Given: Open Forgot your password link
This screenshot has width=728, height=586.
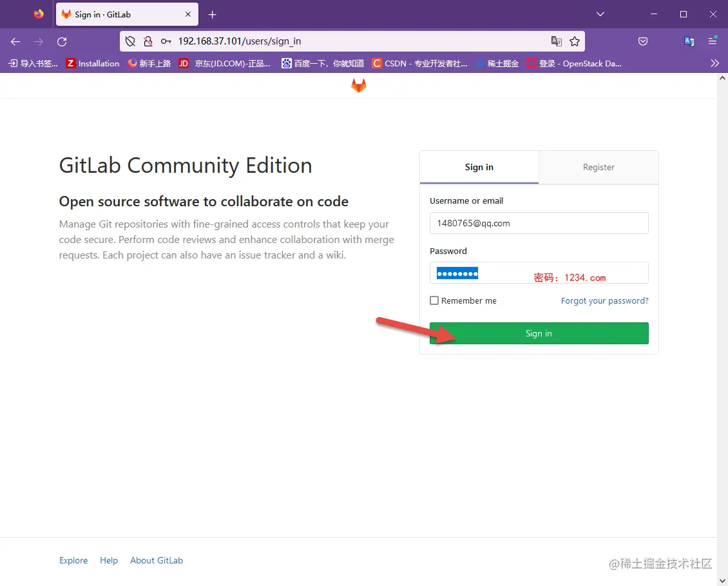Looking at the screenshot, I should [604, 300].
